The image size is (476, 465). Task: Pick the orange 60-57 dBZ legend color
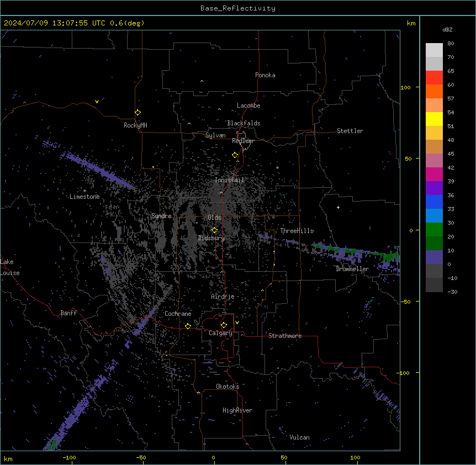[x=434, y=91]
